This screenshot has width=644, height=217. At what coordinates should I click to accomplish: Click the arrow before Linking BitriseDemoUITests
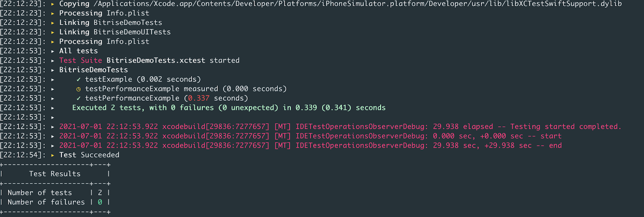point(53,32)
